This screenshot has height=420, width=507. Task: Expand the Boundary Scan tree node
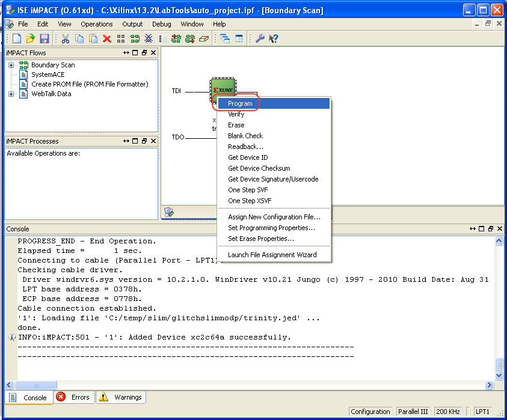[x=11, y=65]
